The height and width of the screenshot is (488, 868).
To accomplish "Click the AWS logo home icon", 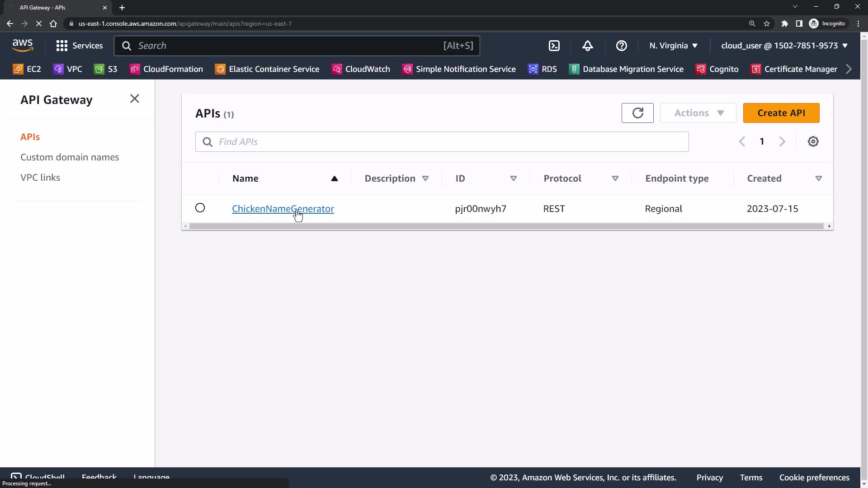I will click(x=23, y=45).
